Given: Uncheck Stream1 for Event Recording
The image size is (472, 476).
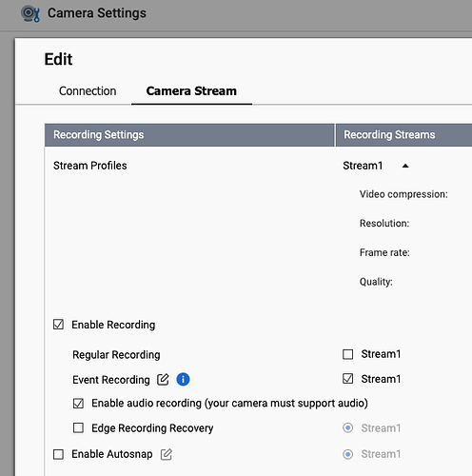Looking at the screenshot, I should click(348, 379).
